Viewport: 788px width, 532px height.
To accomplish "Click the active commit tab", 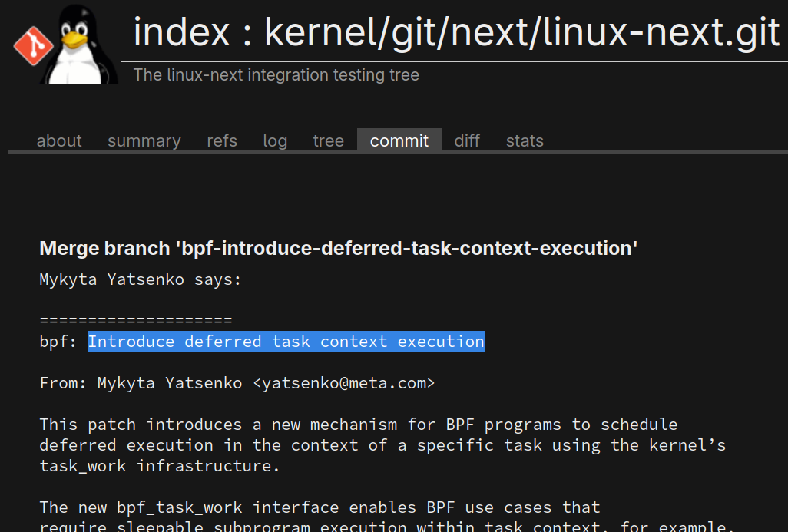I will [399, 141].
